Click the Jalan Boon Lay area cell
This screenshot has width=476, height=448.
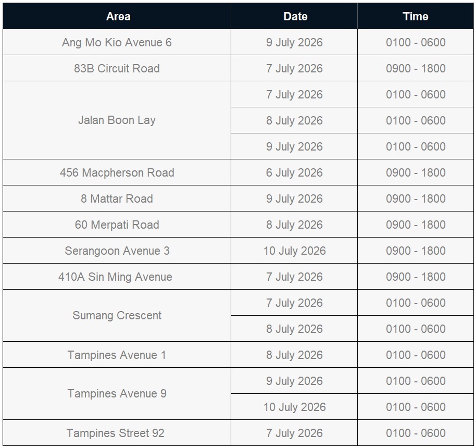pos(117,120)
